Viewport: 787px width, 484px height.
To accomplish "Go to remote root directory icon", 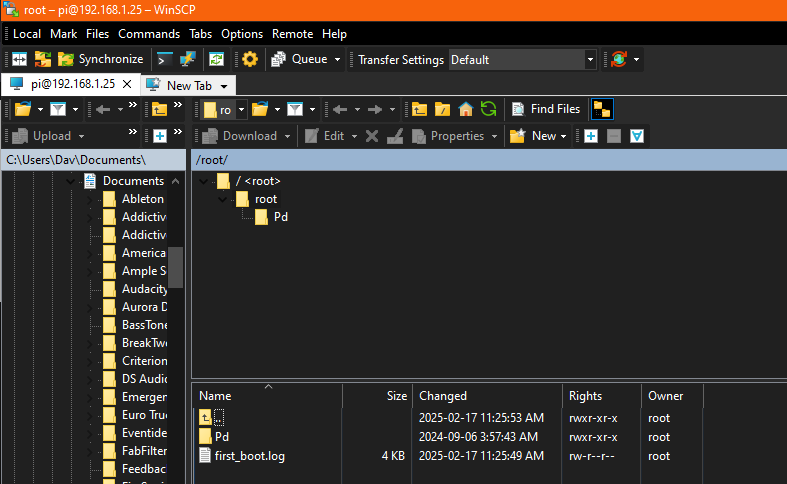I will click(442, 109).
